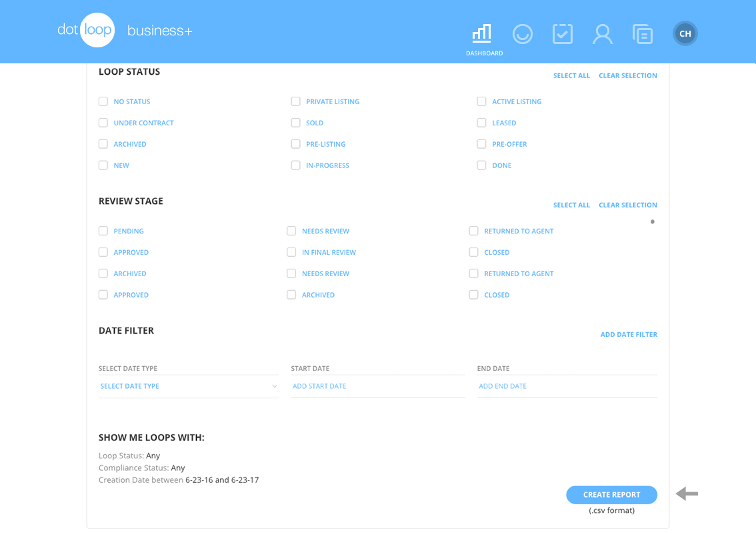The width and height of the screenshot is (756, 533).
Task: Select the tasks checkmark icon in the top bar
Action: click(563, 33)
